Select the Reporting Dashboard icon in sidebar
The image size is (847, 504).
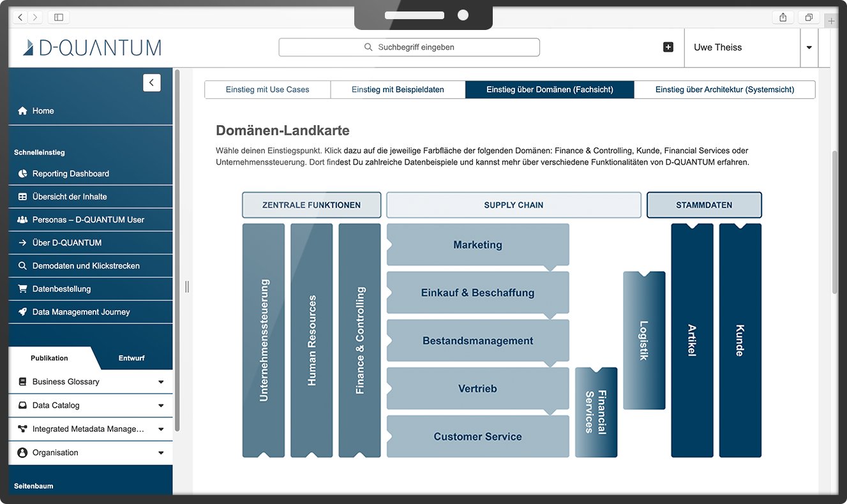22,173
